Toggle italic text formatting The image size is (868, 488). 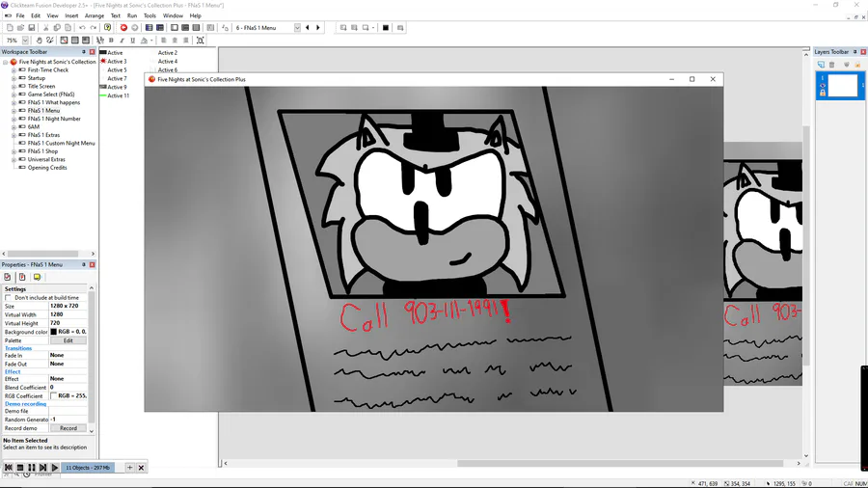pos(122,41)
